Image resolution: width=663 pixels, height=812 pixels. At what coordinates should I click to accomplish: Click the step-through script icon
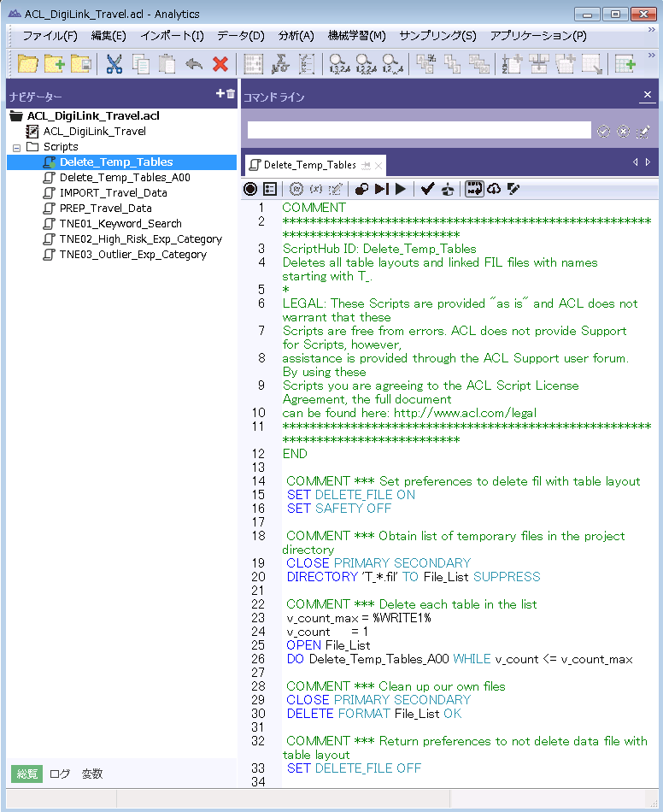pos(381,189)
